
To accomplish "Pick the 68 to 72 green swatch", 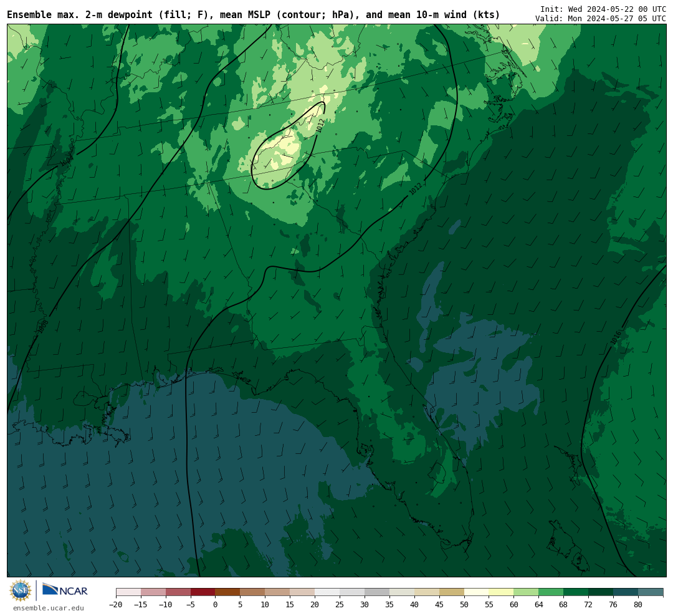I will point(576,592).
